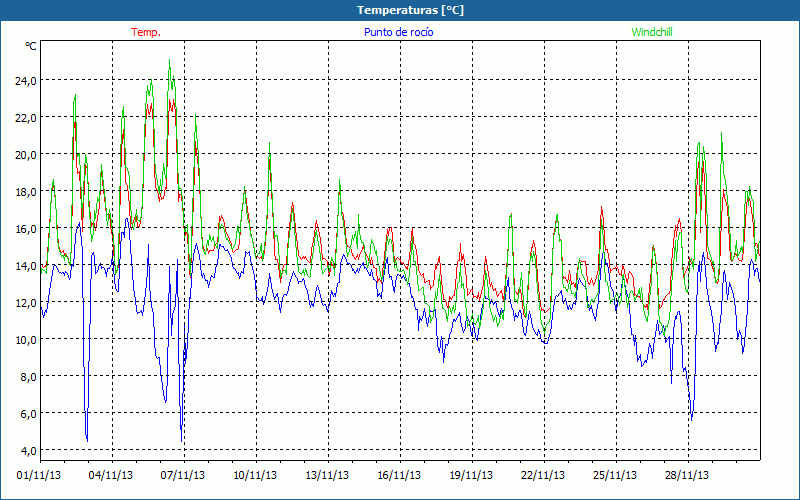Select the green Windchill legend label

652,32
